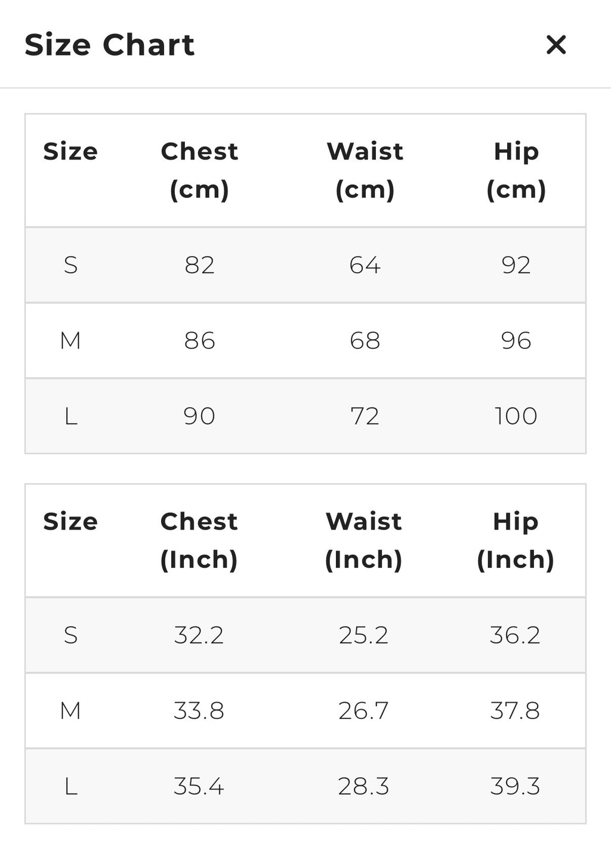
Task: Click size M row in inch table
Action: tap(70, 711)
